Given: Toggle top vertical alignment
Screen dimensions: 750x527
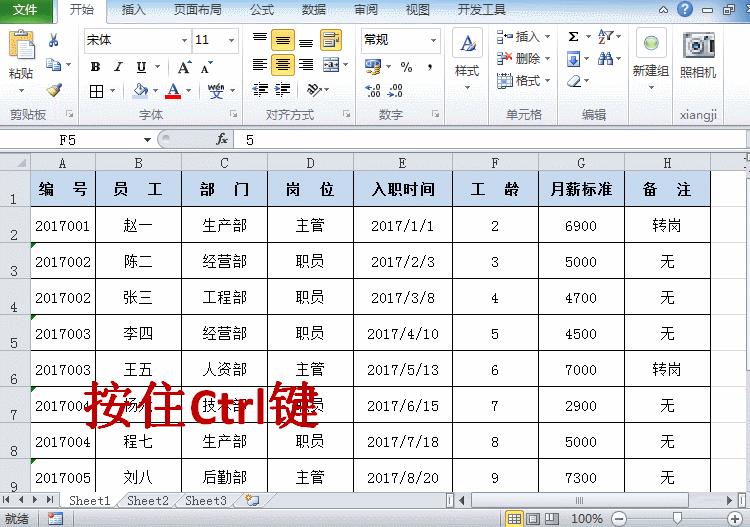Looking at the screenshot, I should pyautogui.click(x=260, y=40).
